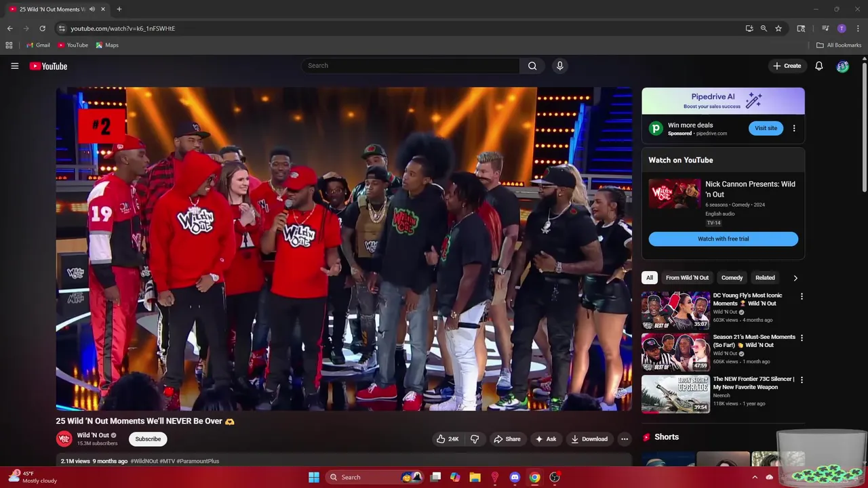Viewport: 868px width, 488px height.
Task: Open menu for Frontier 73C Silencer video
Action: tap(802, 380)
